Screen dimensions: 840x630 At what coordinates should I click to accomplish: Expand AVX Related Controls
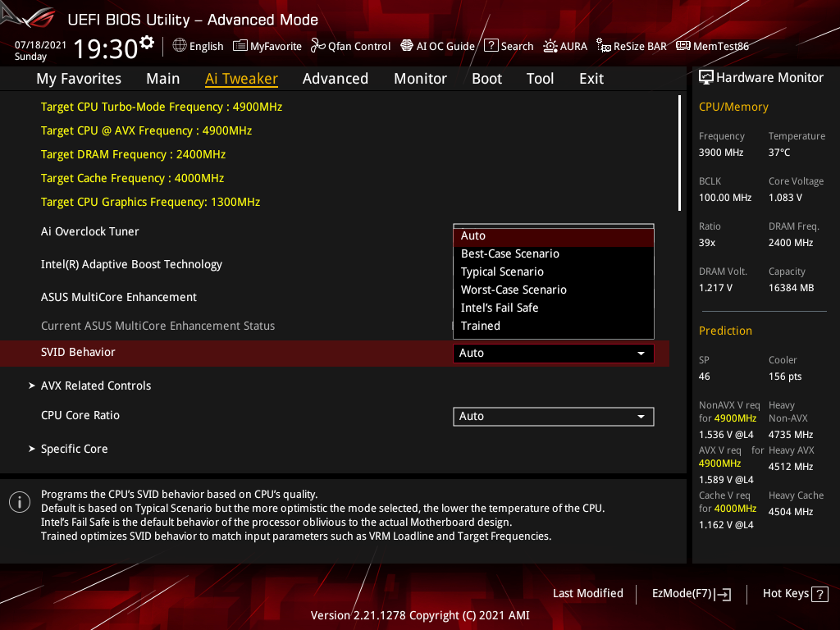[96, 386]
